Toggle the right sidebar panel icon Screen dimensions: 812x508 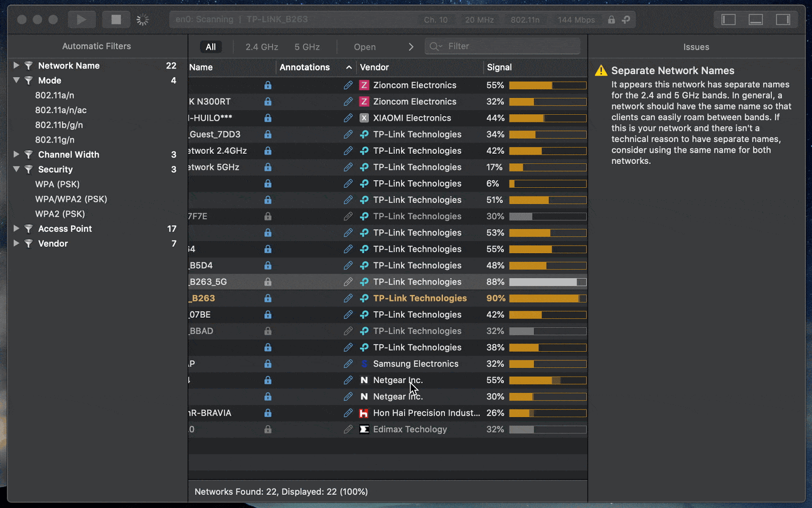click(x=783, y=20)
